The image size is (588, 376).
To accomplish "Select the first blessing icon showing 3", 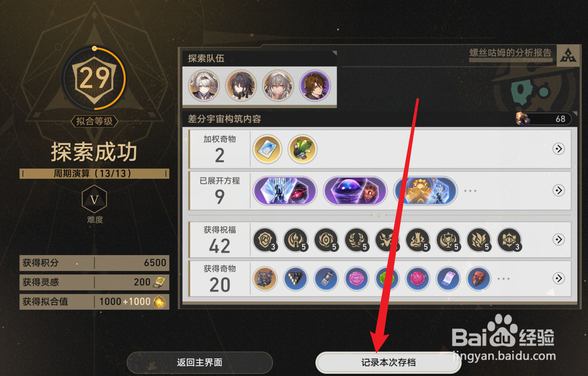I will pos(265,240).
